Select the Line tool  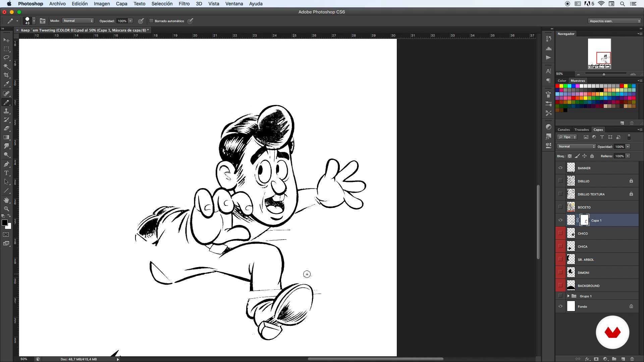(6, 191)
